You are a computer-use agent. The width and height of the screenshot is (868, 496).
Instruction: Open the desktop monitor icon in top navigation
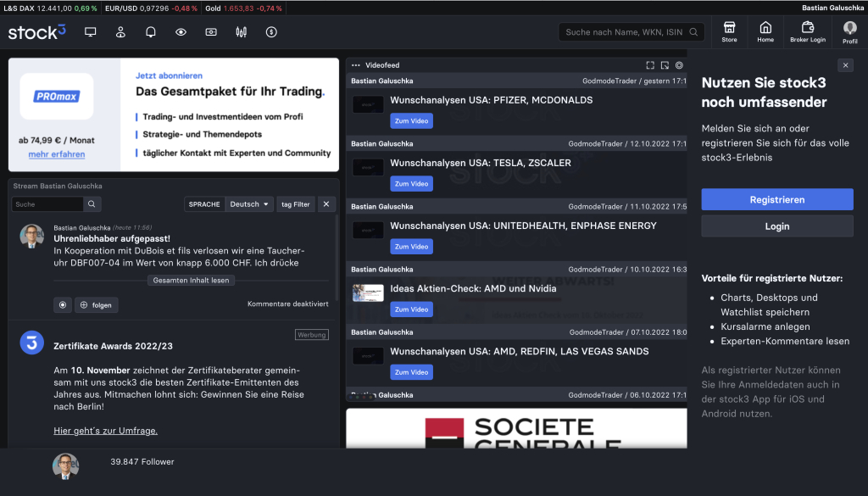91,32
